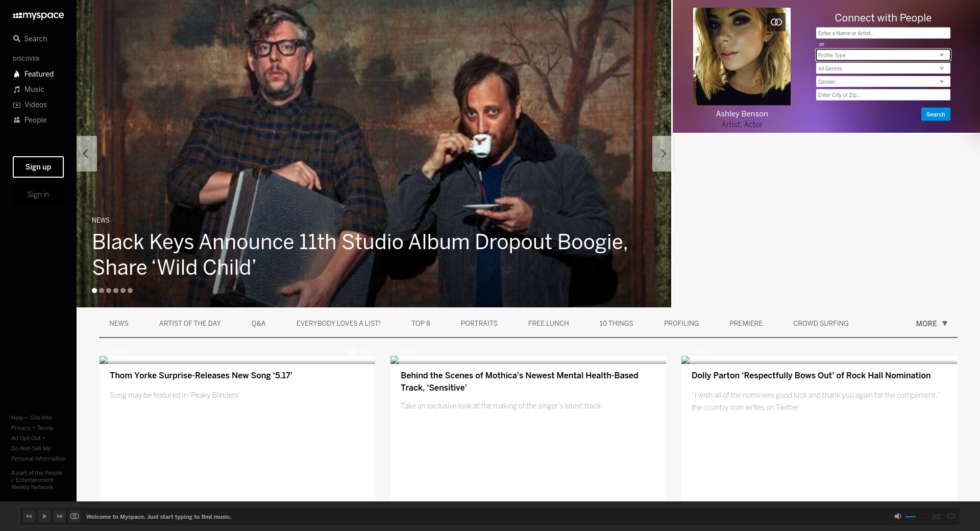Open the Music section in sidebar
This screenshot has height=531, width=980.
(x=34, y=89)
